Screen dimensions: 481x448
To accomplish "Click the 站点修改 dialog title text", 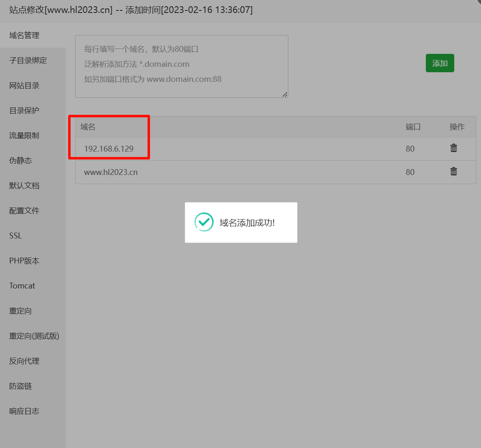I will click(x=131, y=10).
